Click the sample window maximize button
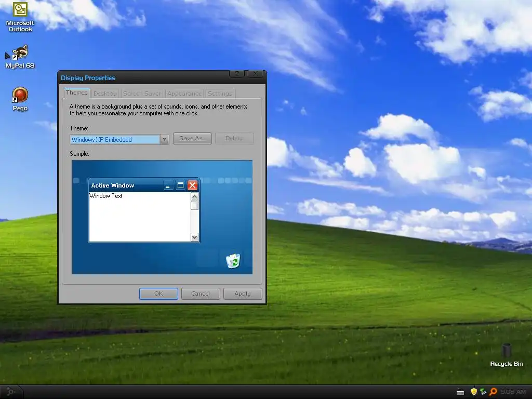 click(180, 185)
